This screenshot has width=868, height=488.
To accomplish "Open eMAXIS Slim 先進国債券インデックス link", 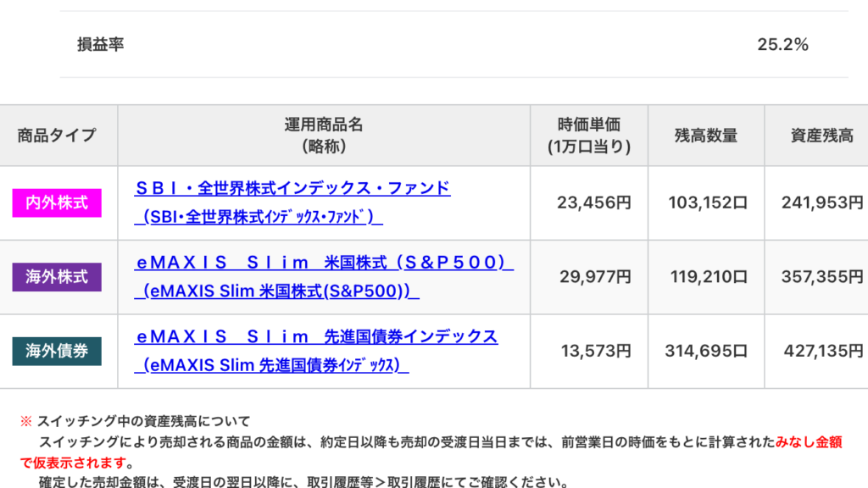I will coord(316,336).
